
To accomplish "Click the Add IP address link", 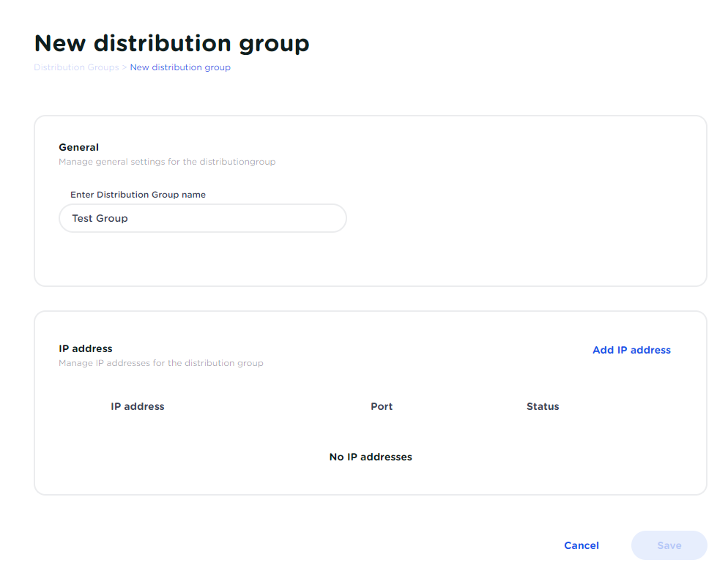I will tap(631, 350).
